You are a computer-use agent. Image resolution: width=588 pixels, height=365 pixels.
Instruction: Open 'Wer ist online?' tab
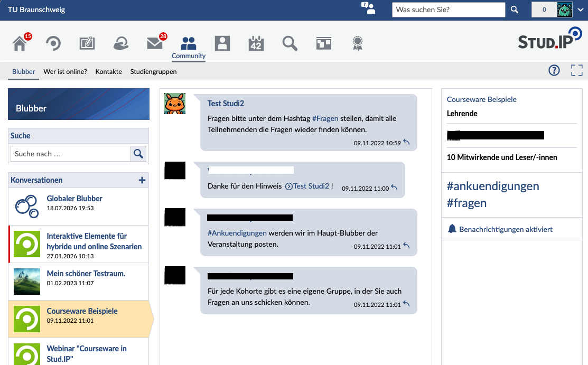[65, 71]
